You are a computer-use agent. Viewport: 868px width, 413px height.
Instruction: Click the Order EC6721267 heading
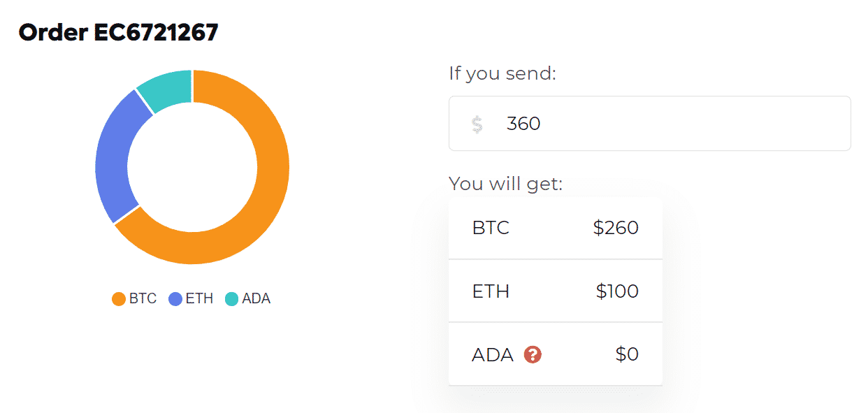pos(119,32)
